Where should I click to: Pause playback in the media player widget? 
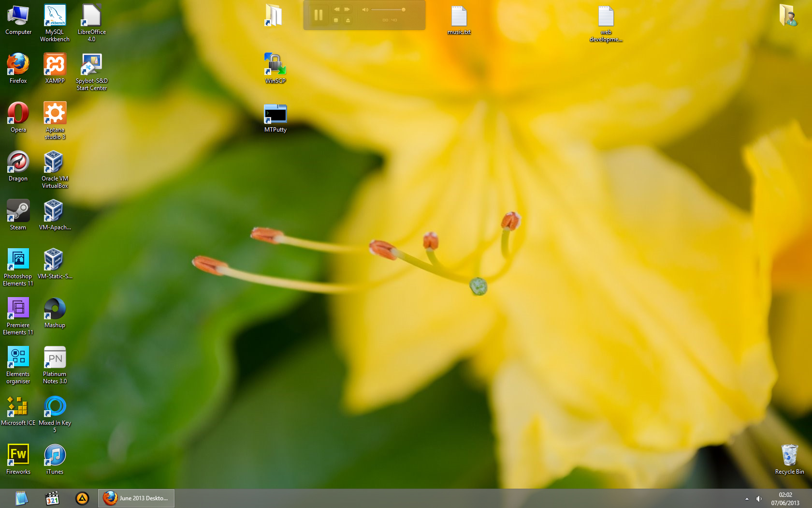coord(318,15)
